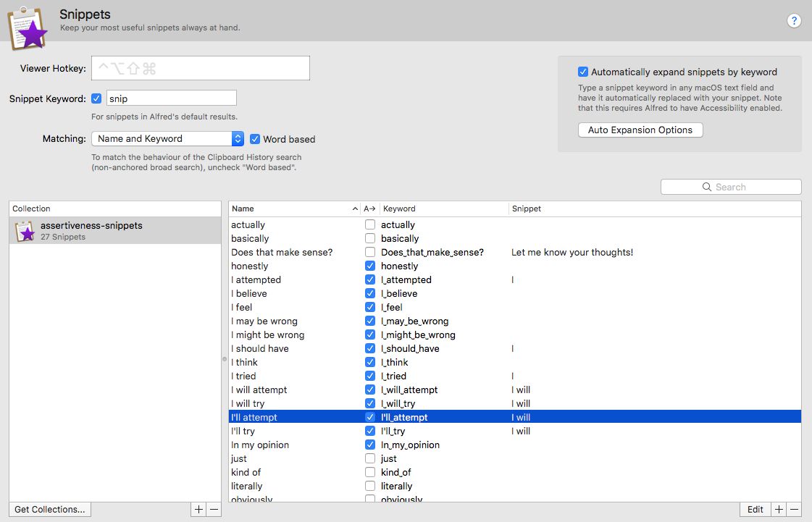Image resolution: width=812 pixels, height=522 pixels.
Task: Select the I think snippet row
Action: coord(515,363)
